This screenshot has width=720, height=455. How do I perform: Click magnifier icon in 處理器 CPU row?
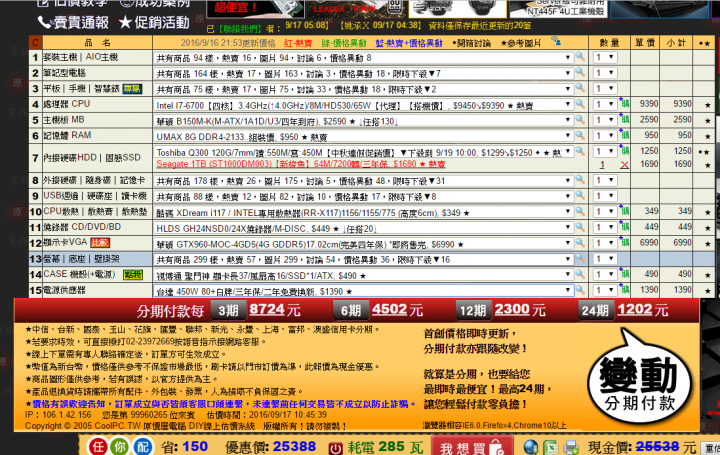[580, 104]
